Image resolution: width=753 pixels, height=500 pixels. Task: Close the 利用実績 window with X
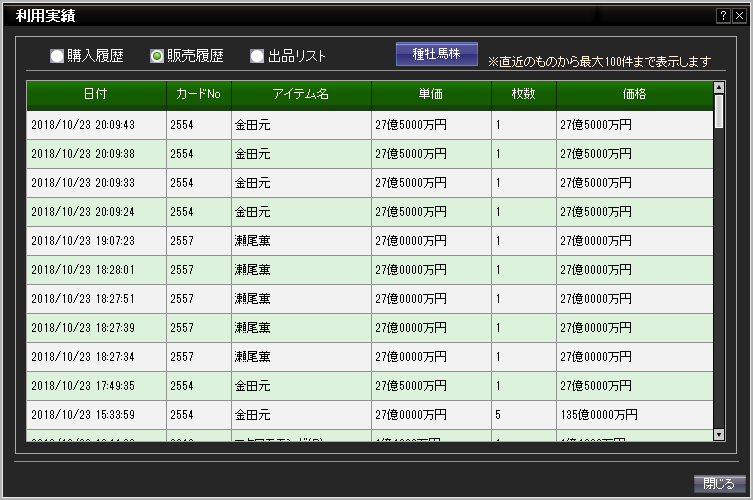click(740, 16)
